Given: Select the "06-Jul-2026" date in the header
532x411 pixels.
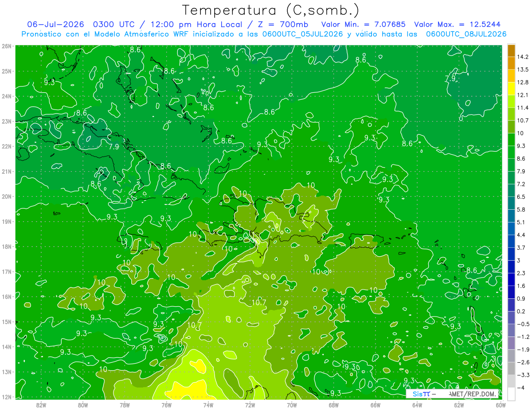Looking at the screenshot, I should [x=55, y=24].
